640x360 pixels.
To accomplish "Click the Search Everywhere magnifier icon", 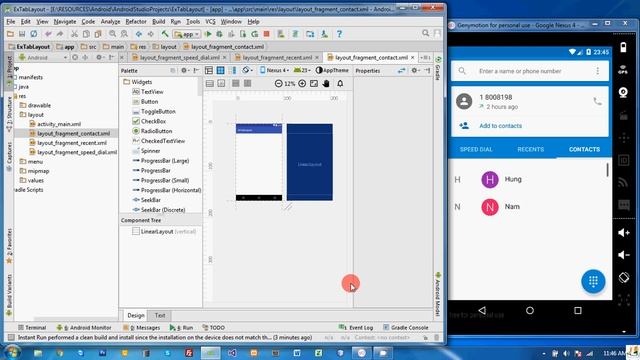I will [425, 33].
